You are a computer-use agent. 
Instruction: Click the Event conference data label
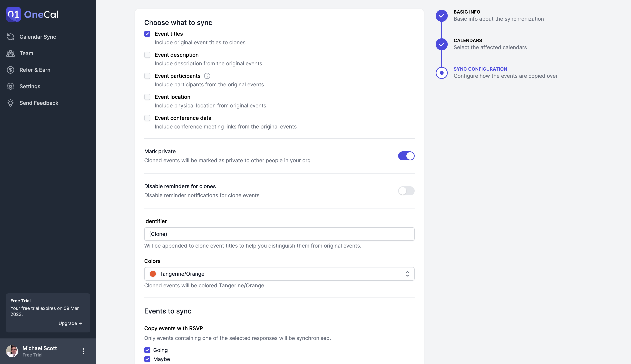coord(183,118)
